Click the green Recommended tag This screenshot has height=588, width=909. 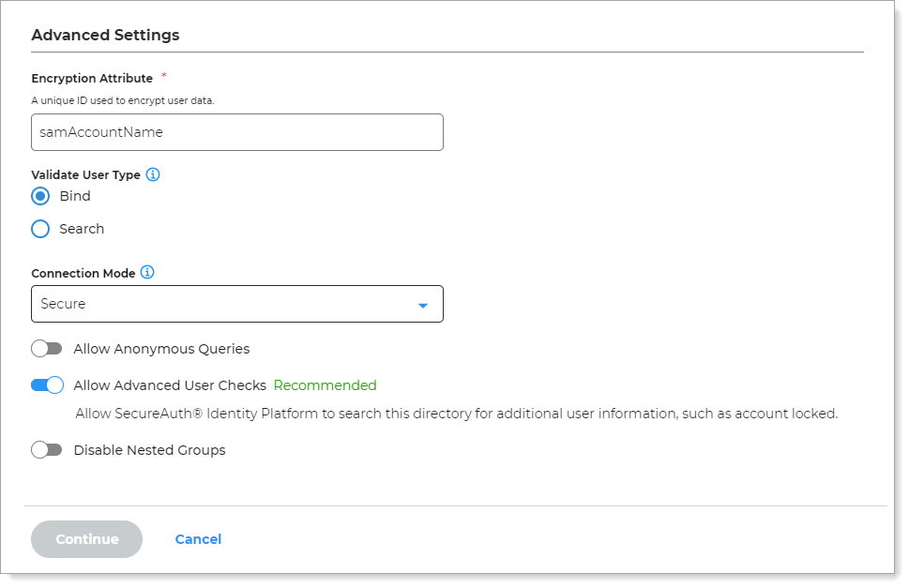pos(325,385)
